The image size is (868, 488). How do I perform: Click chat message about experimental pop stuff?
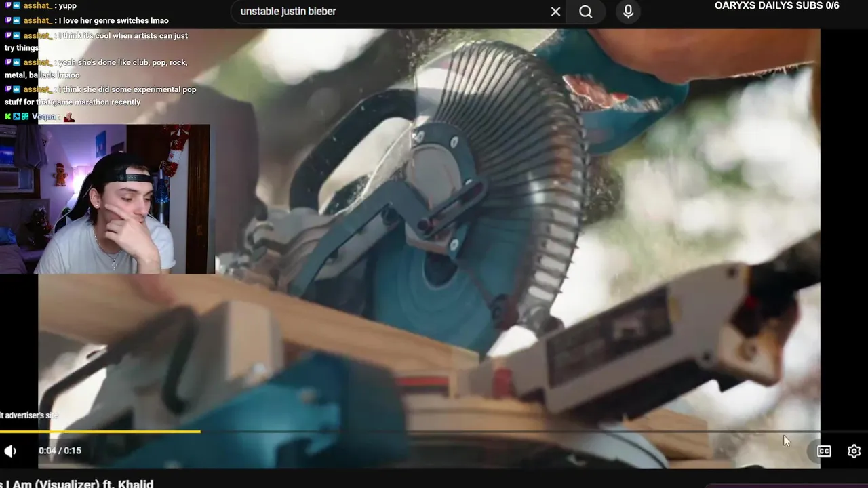100,96
